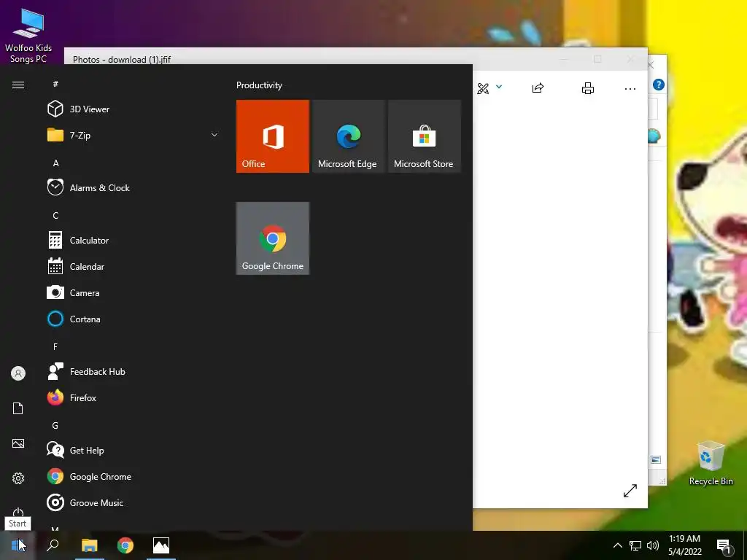The width and height of the screenshot is (747, 560).
Task: Open the Action Center notifications icon
Action: click(724, 545)
